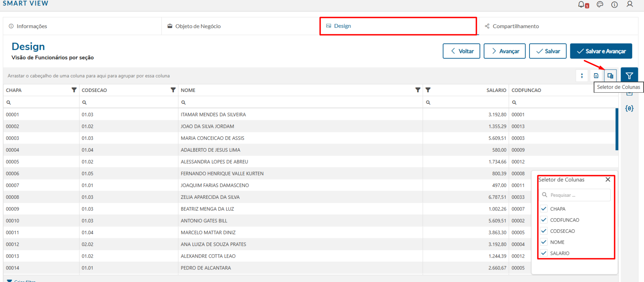Viewport: 644px width, 282px height.
Task: Click the salary value 580,00
Action: coord(499,150)
